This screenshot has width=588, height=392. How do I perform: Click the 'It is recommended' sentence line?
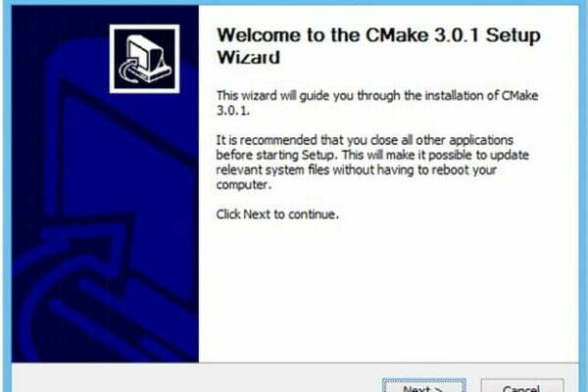[365, 140]
